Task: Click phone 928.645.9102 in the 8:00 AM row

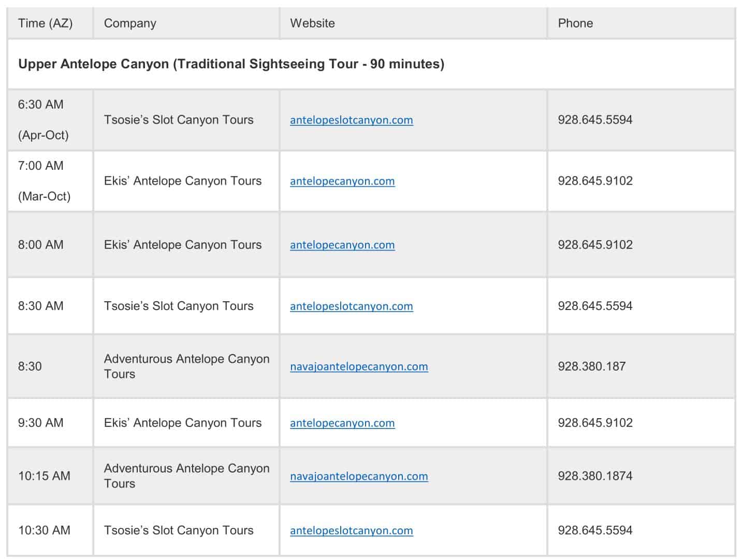Action: pos(595,245)
